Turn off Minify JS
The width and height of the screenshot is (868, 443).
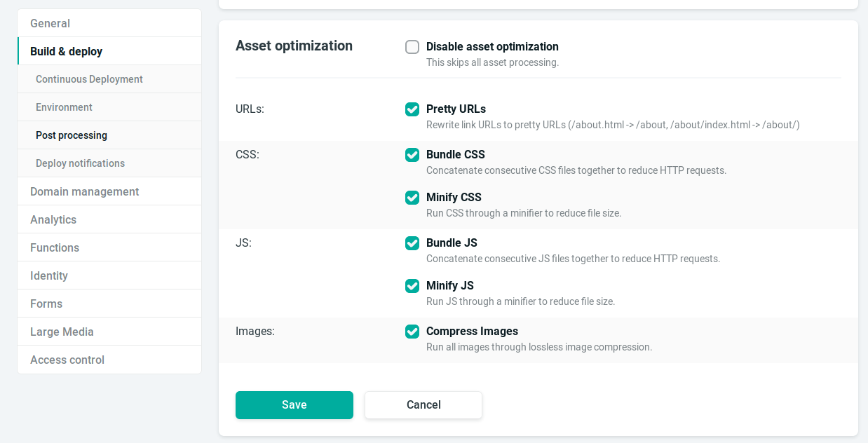click(412, 286)
